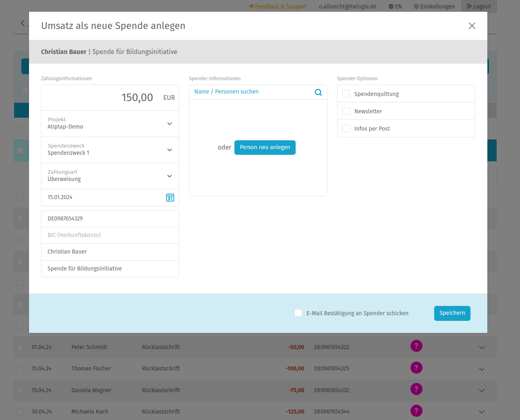Tick the Newsletter option

point(346,111)
